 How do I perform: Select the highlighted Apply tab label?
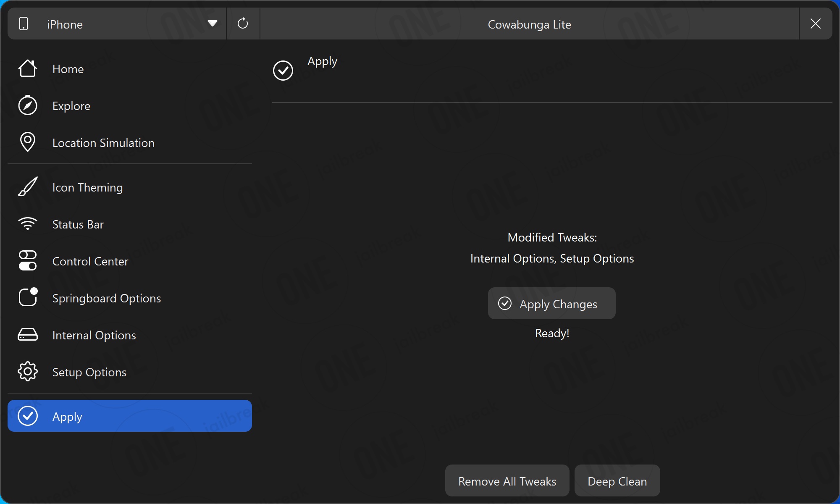tap(67, 417)
